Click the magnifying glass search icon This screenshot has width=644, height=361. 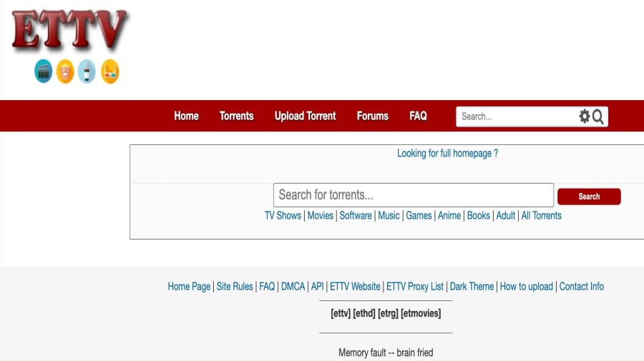pyautogui.click(x=598, y=117)
